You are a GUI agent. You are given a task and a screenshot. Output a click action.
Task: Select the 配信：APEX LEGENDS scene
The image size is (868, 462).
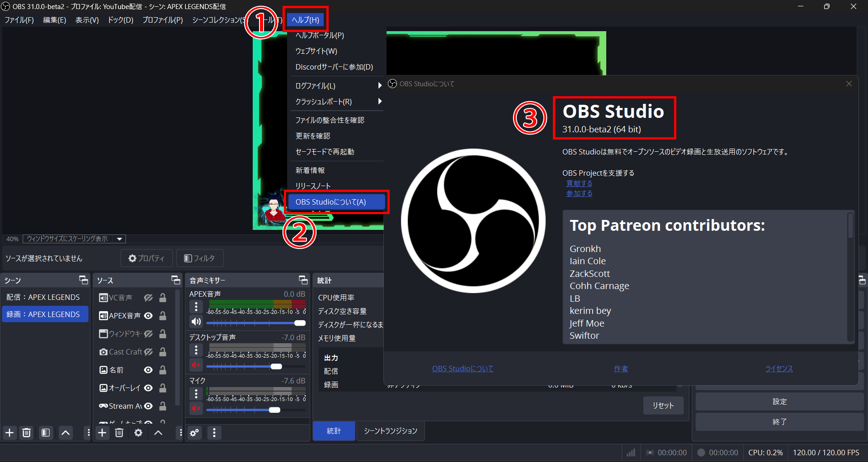[45, 297]
